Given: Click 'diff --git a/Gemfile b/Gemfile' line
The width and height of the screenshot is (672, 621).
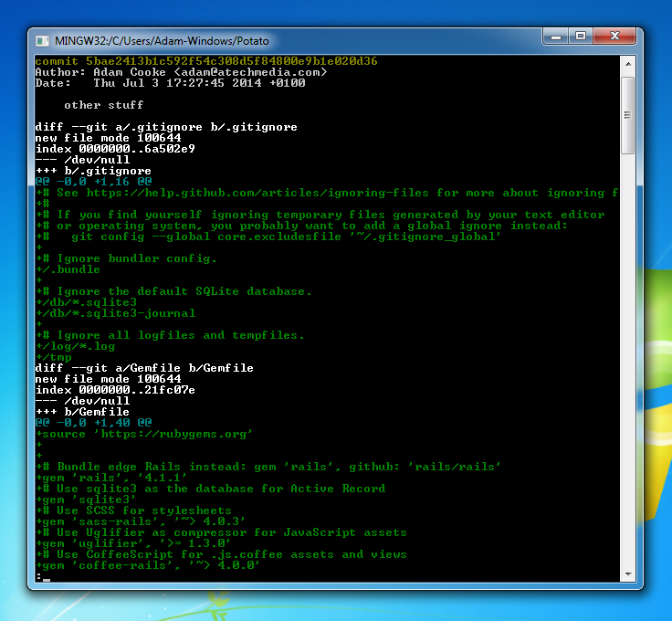Looking at the screenshot, I should pos(144,368).
